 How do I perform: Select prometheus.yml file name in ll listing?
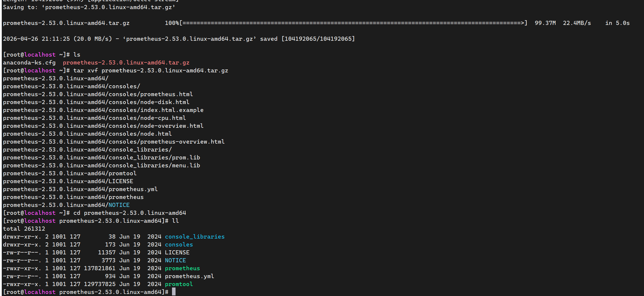pos(189,276)
